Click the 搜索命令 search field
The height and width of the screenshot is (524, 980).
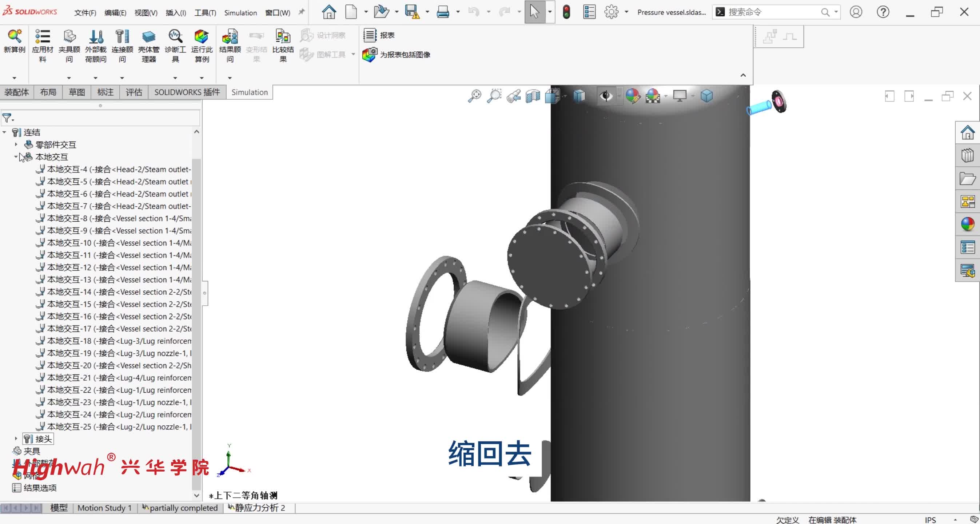[772, 12]
